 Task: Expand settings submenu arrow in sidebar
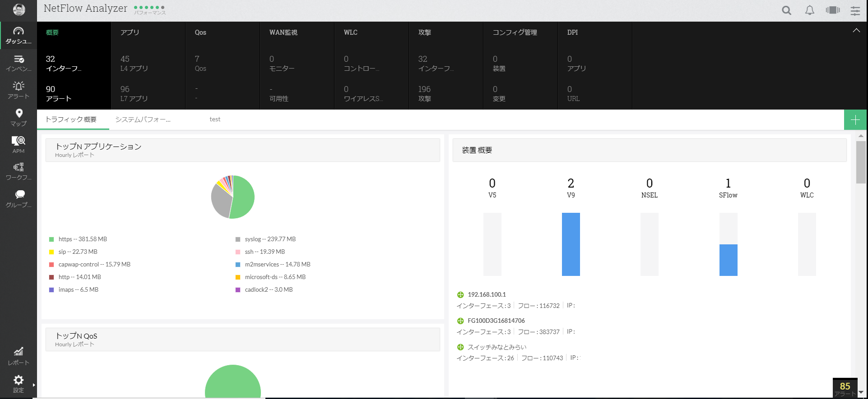[34, 385]
